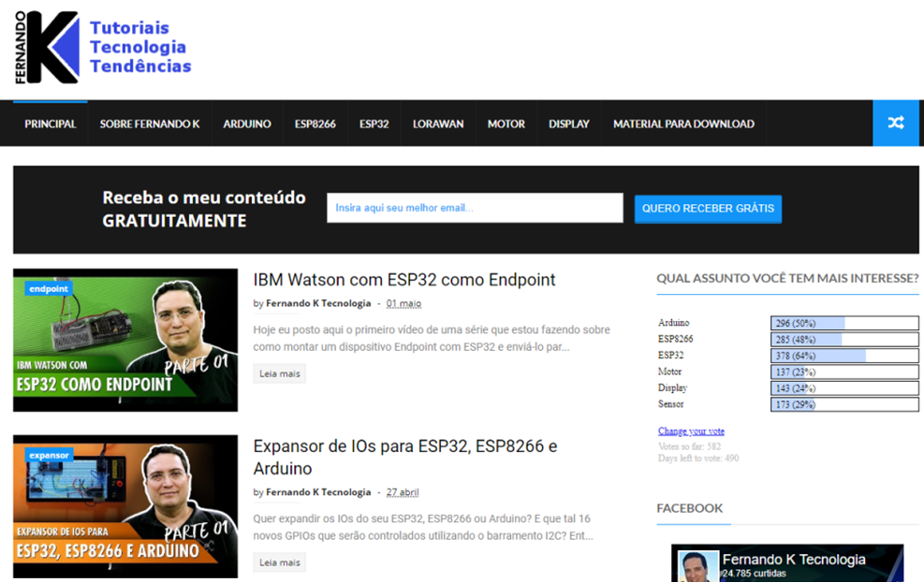Click the Change your vote link
Viewport: 924px width, 583px height.
click(x=691, y=431)
